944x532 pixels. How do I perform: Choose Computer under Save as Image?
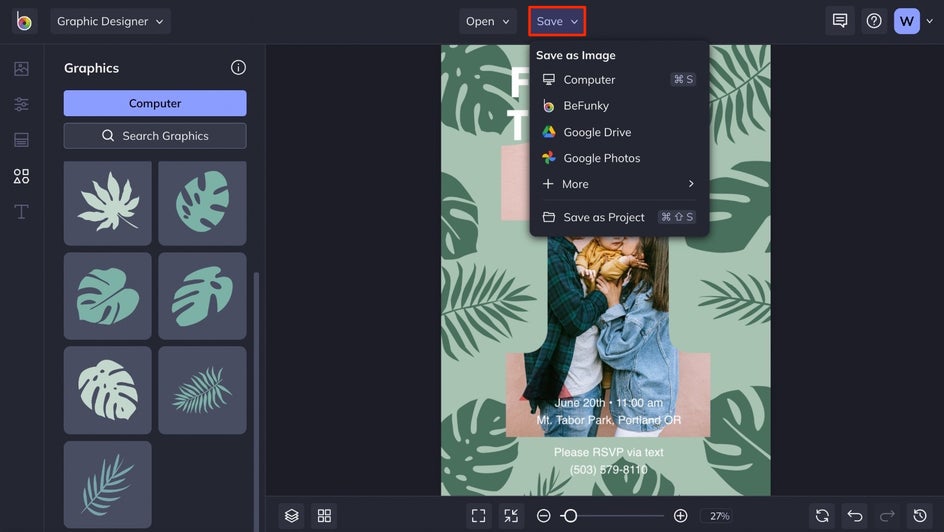(619, 79)
